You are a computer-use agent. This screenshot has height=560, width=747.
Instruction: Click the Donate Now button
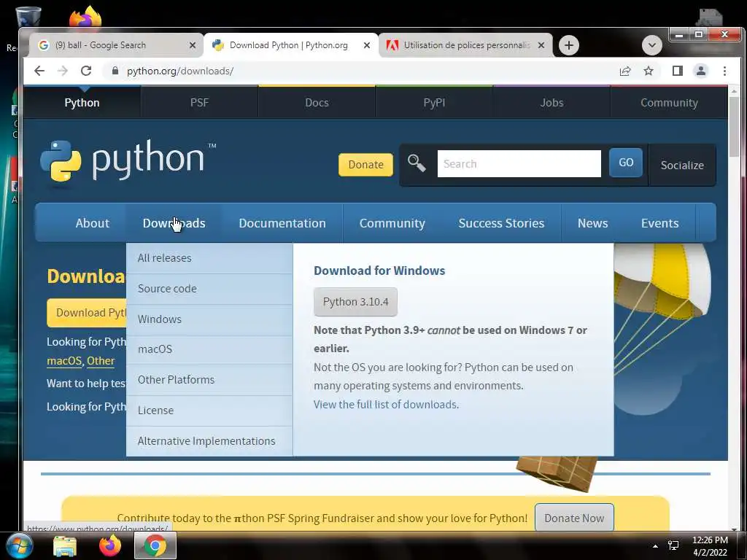(574, 518)
